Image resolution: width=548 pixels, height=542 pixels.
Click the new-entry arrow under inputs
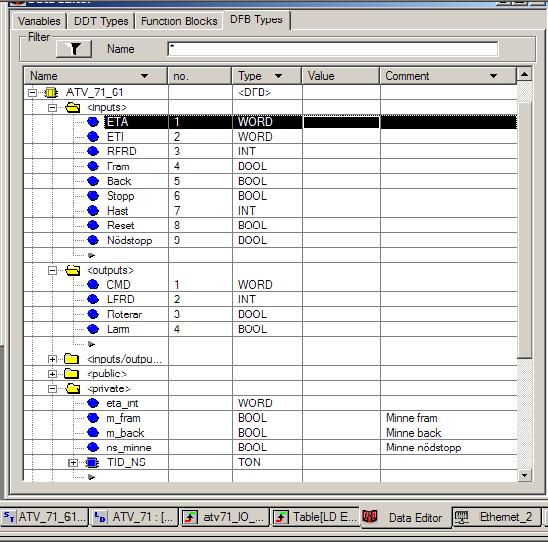[92, 255]
